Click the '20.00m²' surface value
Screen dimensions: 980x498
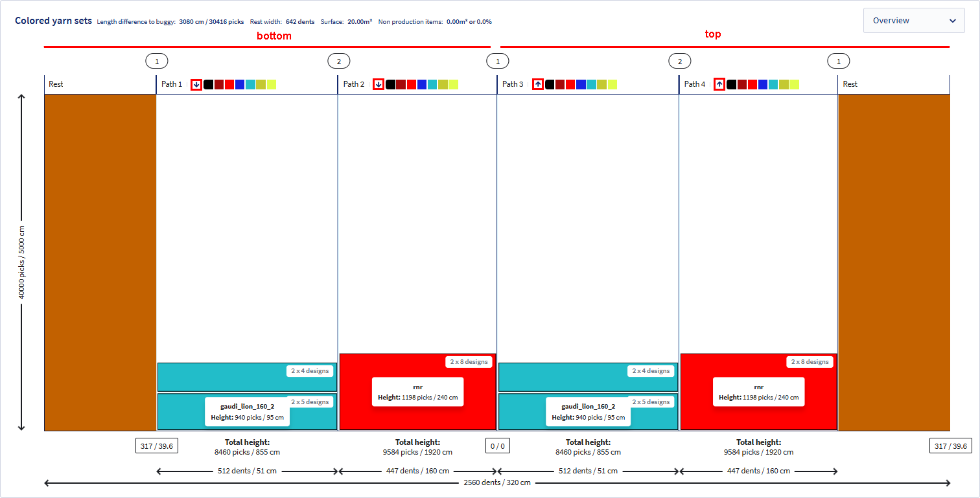pos(360,21)
